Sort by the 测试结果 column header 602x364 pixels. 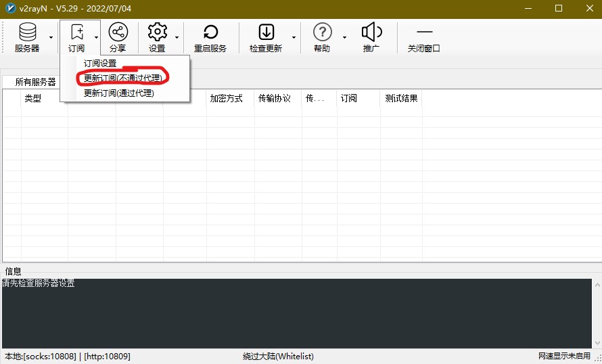point(401,98)
